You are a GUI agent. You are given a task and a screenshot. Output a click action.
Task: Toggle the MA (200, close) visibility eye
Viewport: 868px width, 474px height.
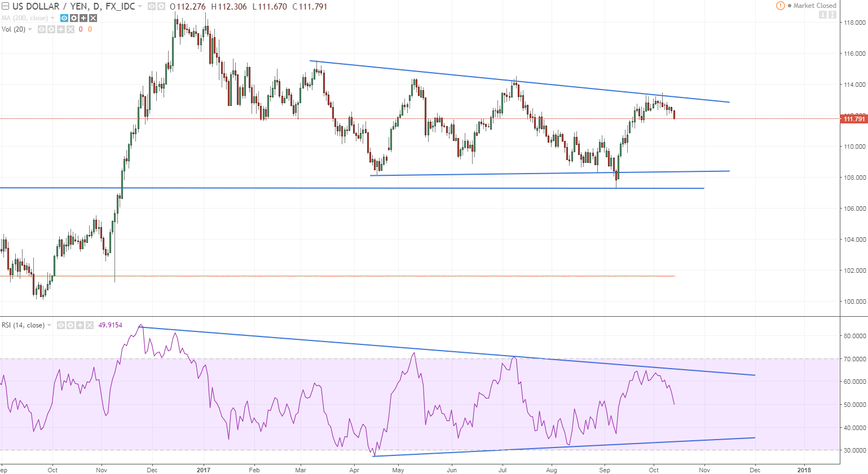pos(64,18)
